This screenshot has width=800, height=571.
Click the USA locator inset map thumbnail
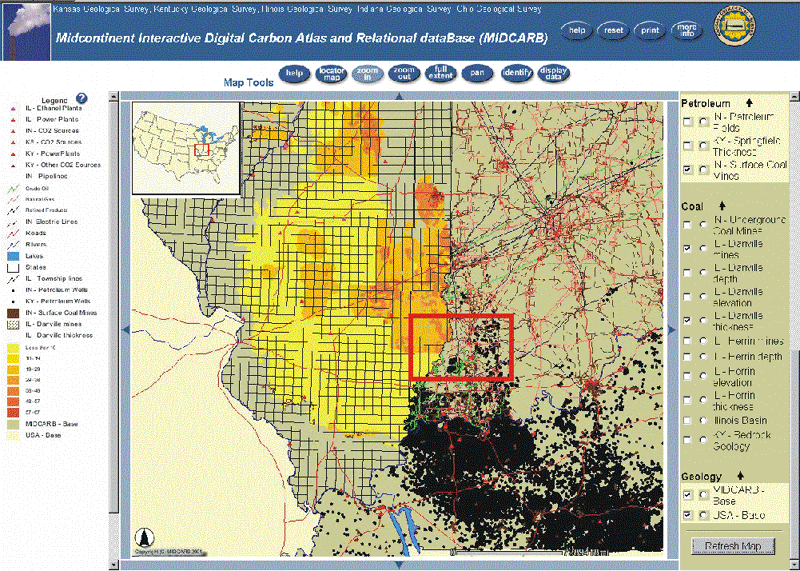pos(186,148)
